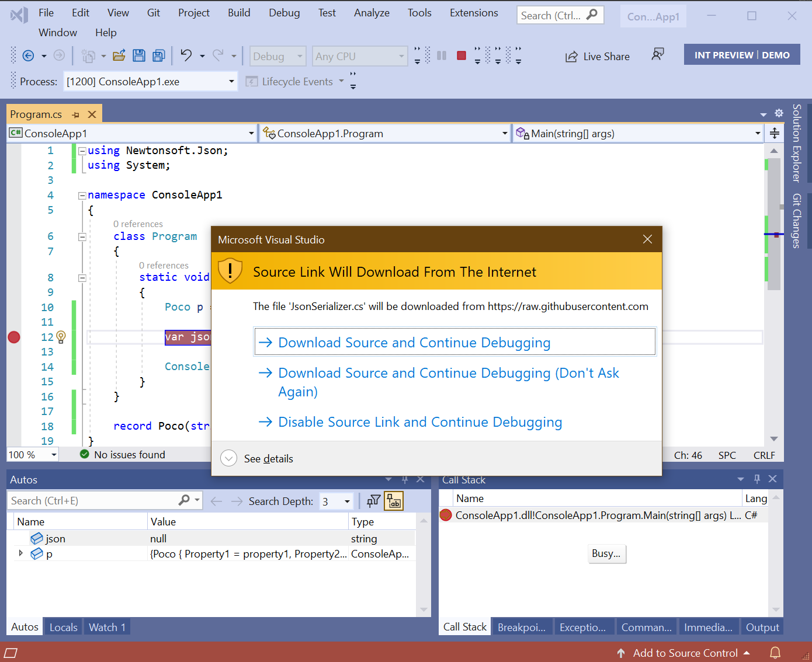Switch to the Locals tab
This screenshot has width=812, height=662.
[x=63, y=627]
